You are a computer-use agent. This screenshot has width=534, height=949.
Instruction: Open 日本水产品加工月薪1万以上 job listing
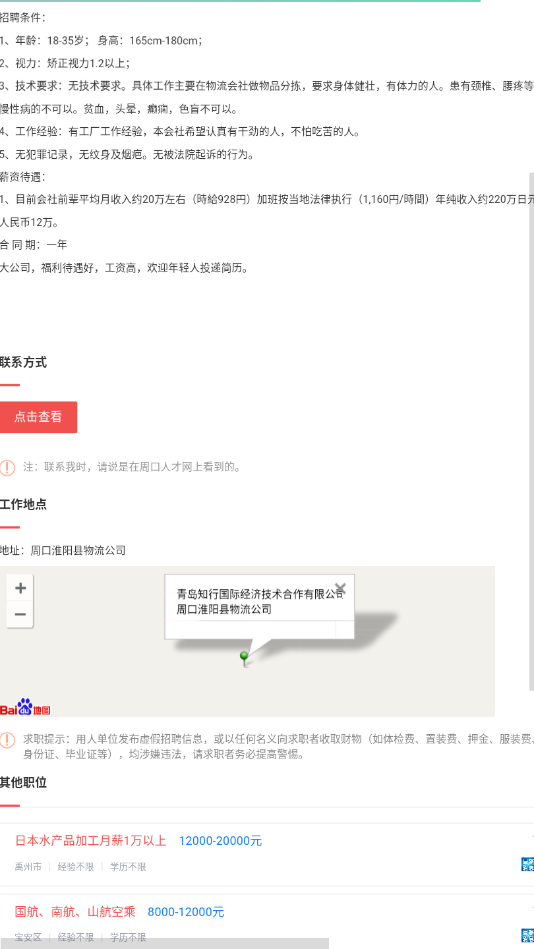pyautogui.click(x=90, y=841)
